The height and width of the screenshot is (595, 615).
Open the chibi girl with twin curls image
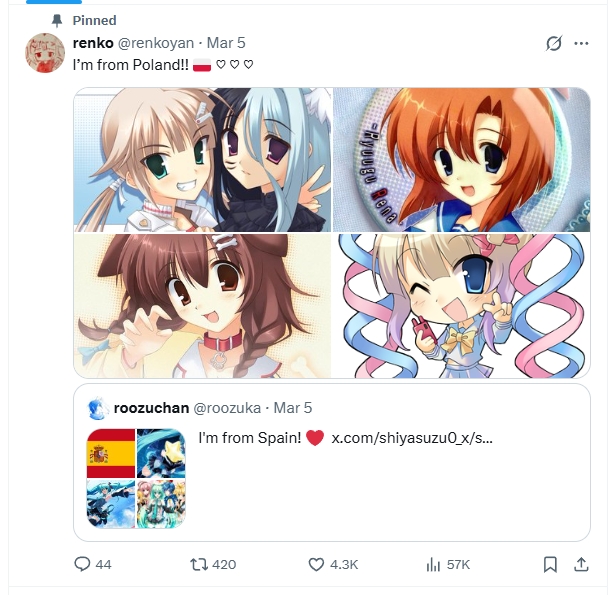tap(462, 306)
